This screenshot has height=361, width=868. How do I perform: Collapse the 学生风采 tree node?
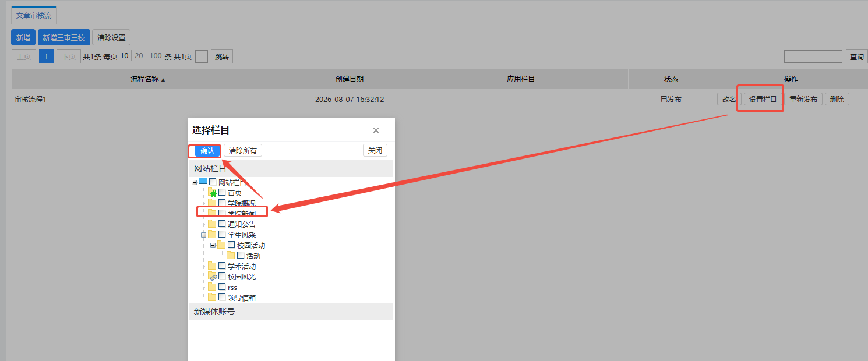203,235
